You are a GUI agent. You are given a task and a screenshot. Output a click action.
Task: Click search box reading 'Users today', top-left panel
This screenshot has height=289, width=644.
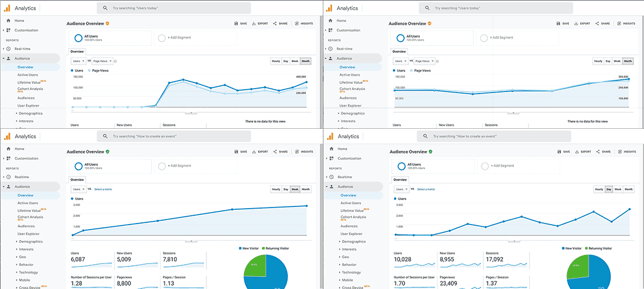[173, 8]
